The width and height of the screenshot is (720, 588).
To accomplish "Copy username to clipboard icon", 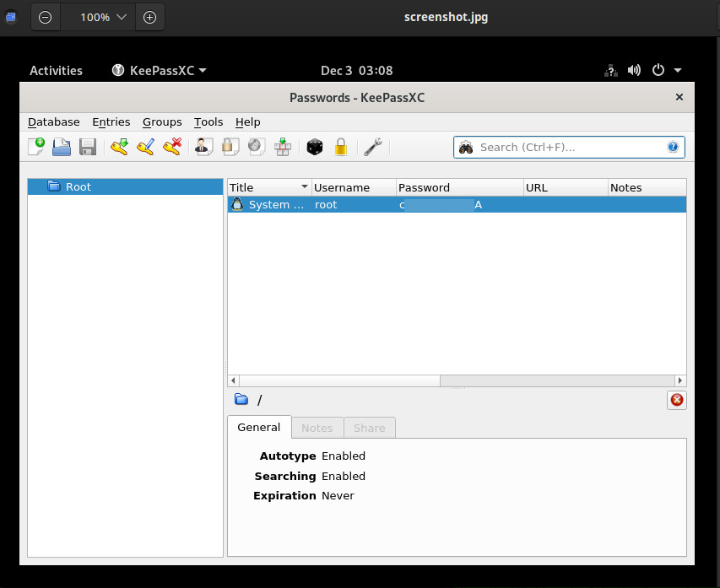I will coord(203,147).
